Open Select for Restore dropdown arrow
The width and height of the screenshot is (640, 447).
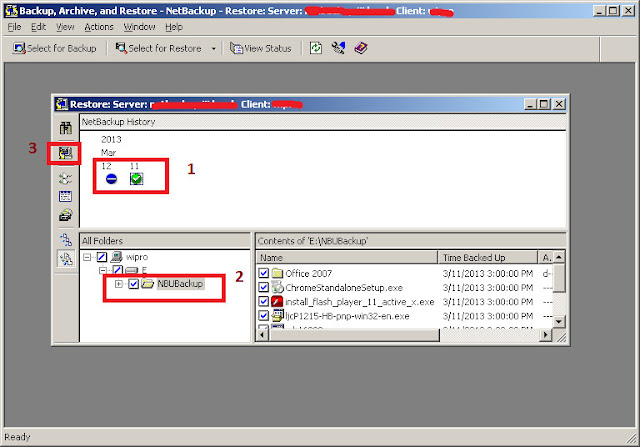(213, 49)
